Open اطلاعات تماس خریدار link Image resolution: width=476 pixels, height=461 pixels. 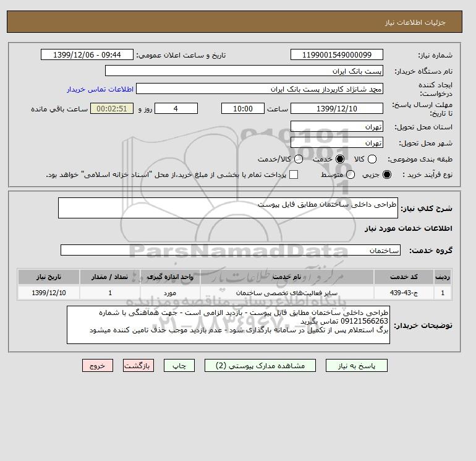(x=100, y=89)
